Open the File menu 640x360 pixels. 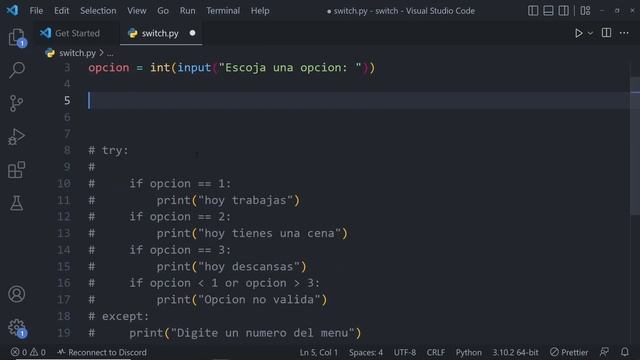tap(36, 11)
